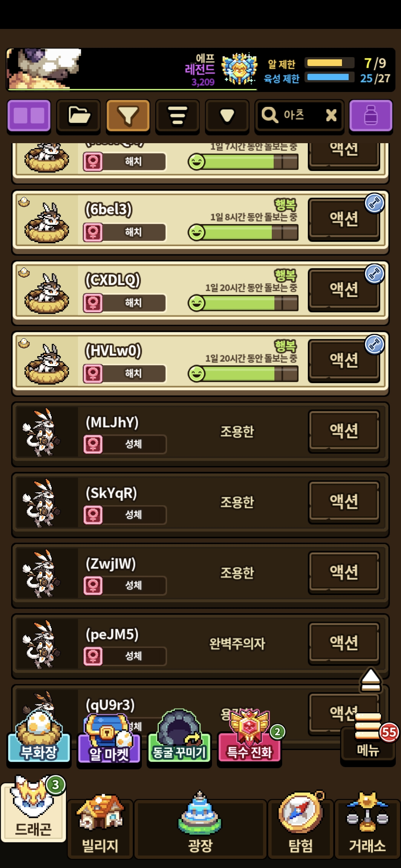The height and width of the screenshot is (868, 401).
Task: Tap the link badge on 6bel3
Action: pos(374,203)
